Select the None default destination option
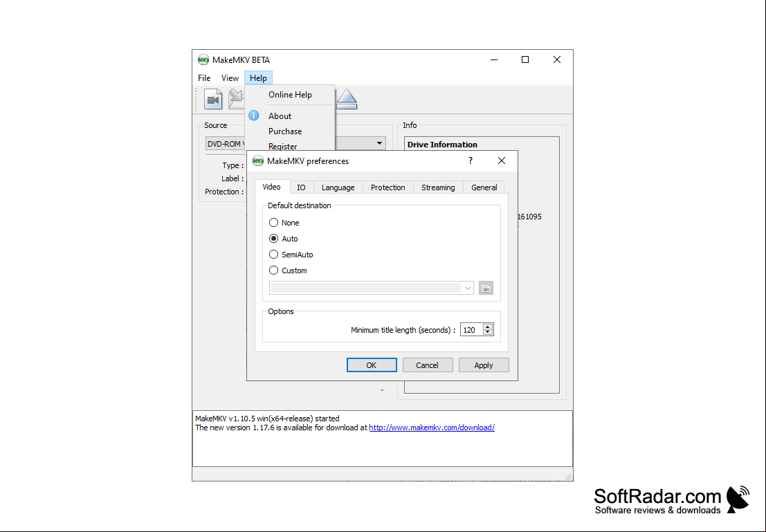 [273, 223]
